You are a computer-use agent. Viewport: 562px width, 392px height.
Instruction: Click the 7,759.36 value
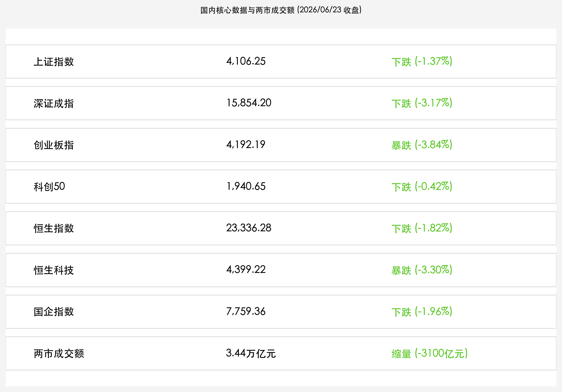[x=246, y=311]
